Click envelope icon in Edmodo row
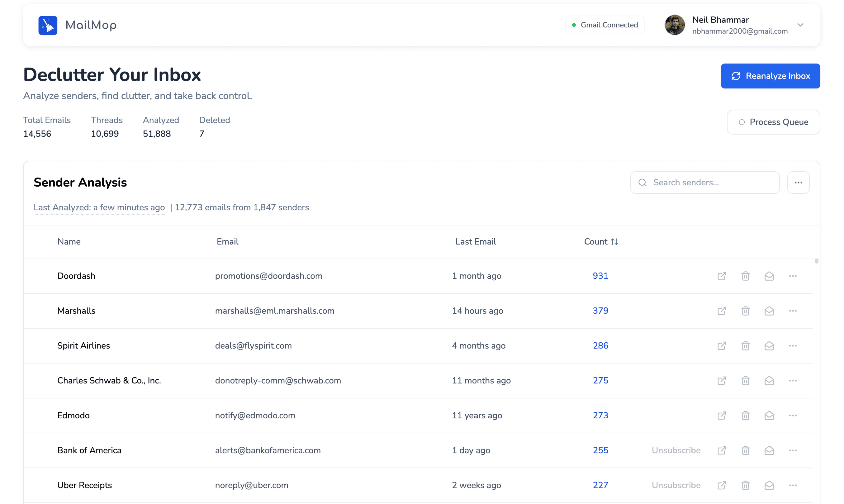 [x=769, y=415]
